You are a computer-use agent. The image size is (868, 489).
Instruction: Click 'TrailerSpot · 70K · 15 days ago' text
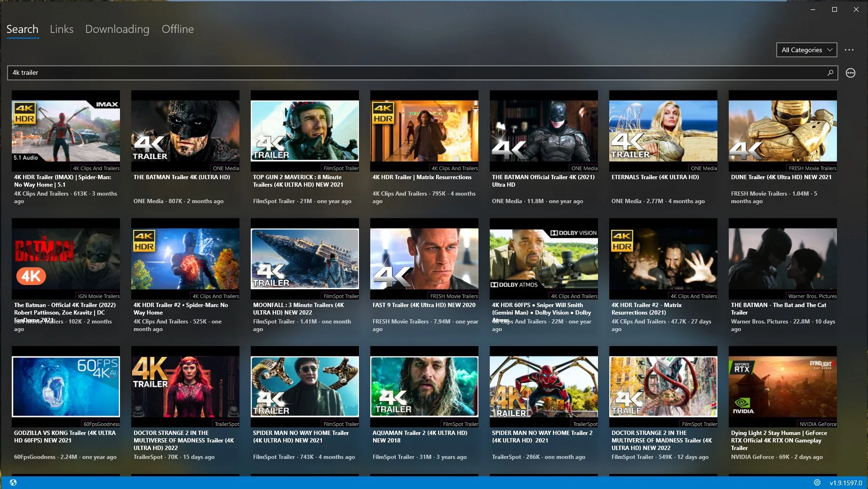tap(174, 457)
